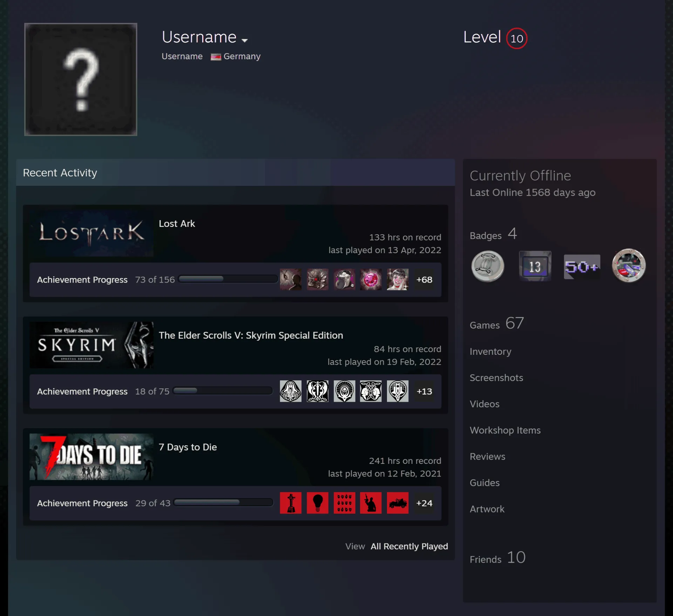Open the Friends 10 link
The width and height of the screenshot is (673, 616).
pyautogui.click(x=497, y=558)
